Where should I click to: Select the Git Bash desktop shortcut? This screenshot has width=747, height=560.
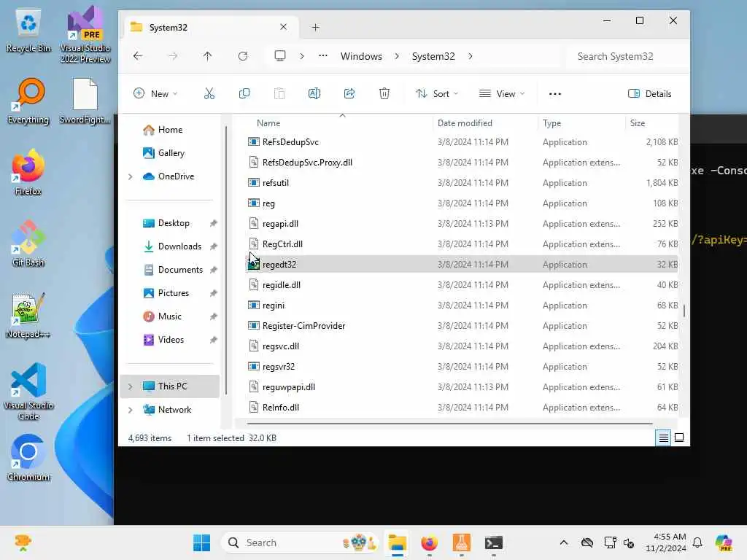click(x=28, y=244)
